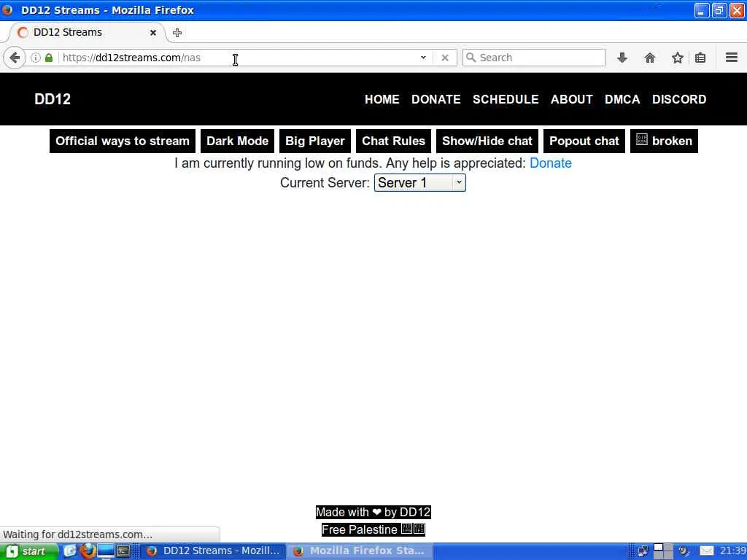Open the start menu
Image resolution: width=747 pixels, height=560 pixels.
[x=28, y=551]
